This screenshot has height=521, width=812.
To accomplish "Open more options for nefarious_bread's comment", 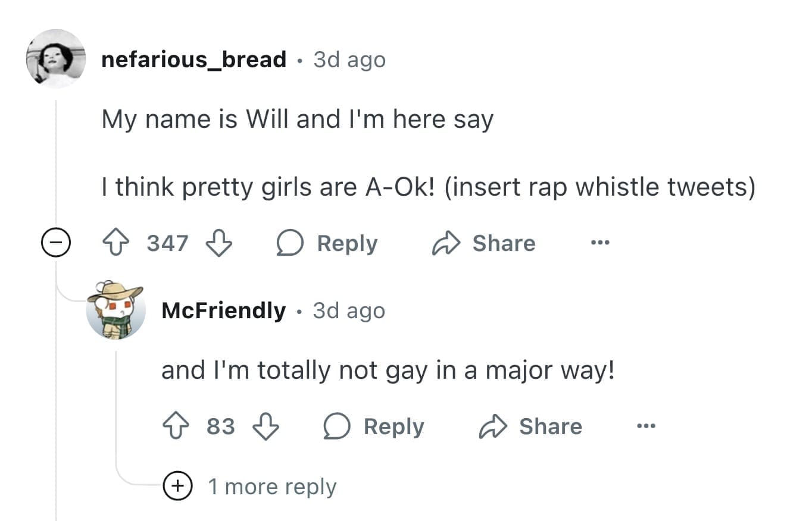I will point(600,244).
